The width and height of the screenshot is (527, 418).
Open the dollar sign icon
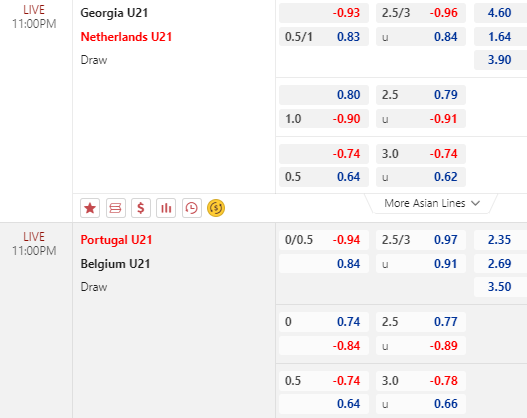pyautogui.click(x=141, y=208)
